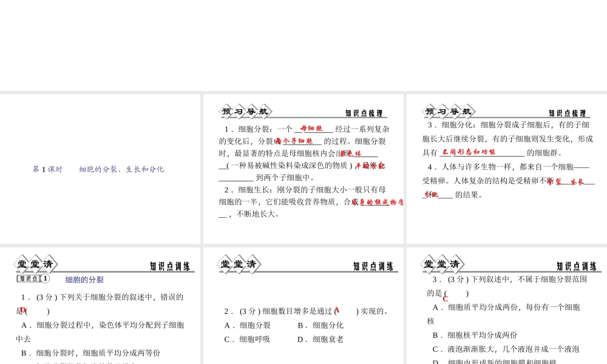The height and width of the screenshot is (364, 607).
Task: Select option 'C．细胞呼吸' in question 2
Action: [x=247, y=339]
